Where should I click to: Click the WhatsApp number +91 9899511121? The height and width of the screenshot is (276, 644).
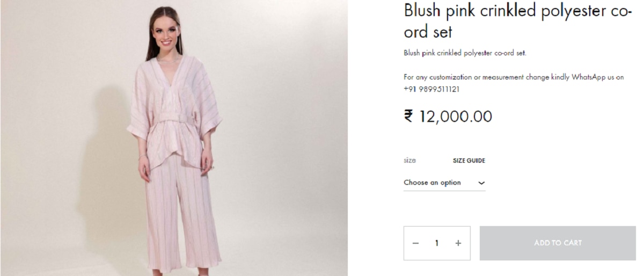pos(431,89)
